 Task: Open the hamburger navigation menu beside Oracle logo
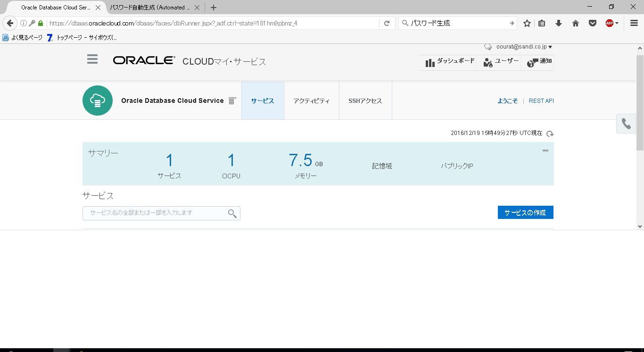(92, 59)
